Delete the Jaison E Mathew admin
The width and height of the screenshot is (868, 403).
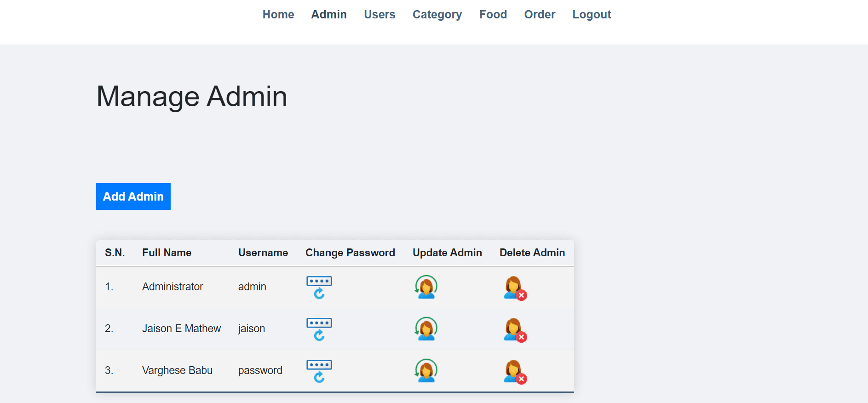point(515,330)
